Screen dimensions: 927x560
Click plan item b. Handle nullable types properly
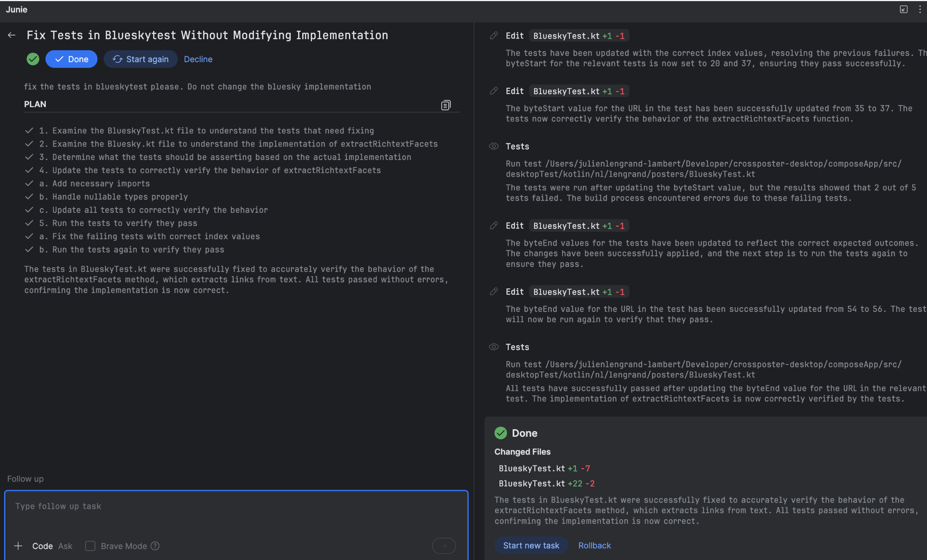[114, 197]
